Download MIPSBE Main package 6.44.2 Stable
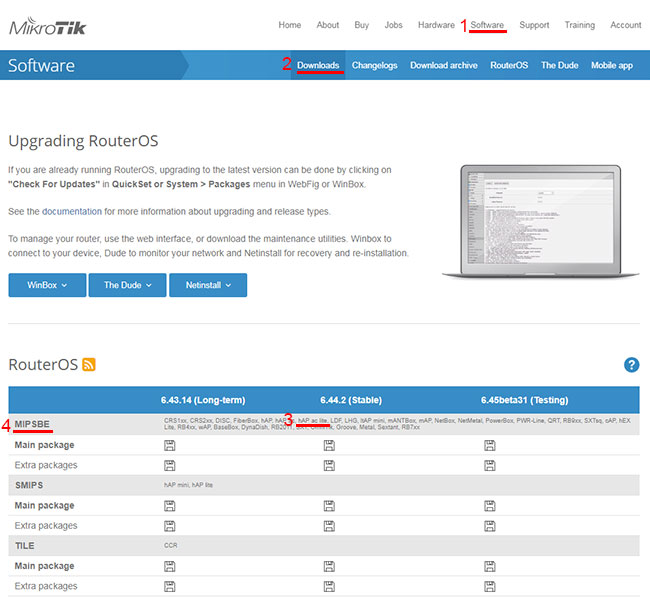 point(329,445)
